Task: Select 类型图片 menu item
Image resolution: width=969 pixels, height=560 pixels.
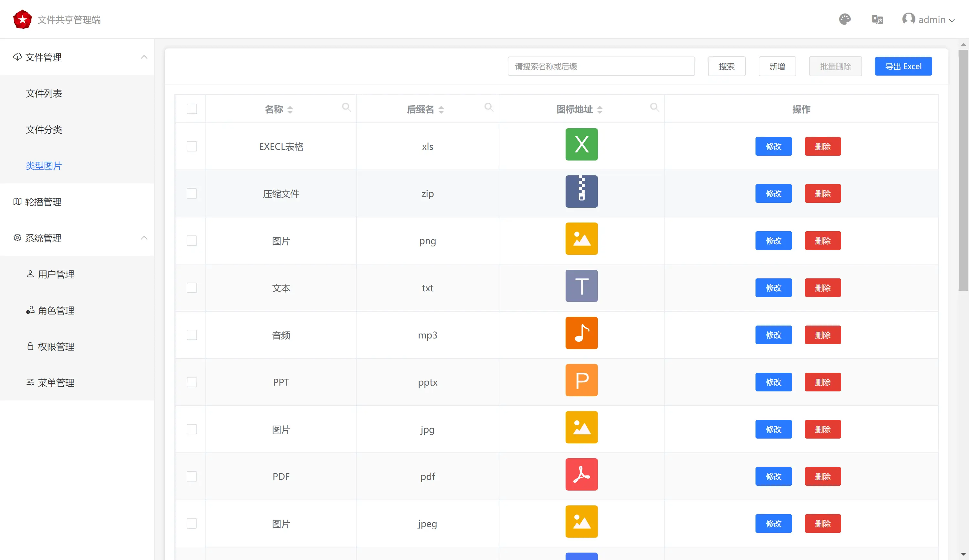Action: pos(77,166)
